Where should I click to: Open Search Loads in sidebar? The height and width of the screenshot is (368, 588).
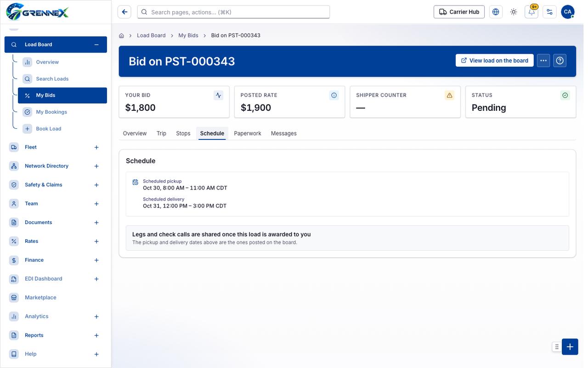click(62, 79)
